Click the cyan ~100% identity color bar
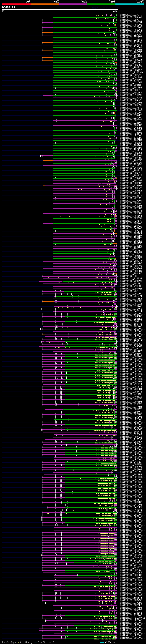 (130, 4)
